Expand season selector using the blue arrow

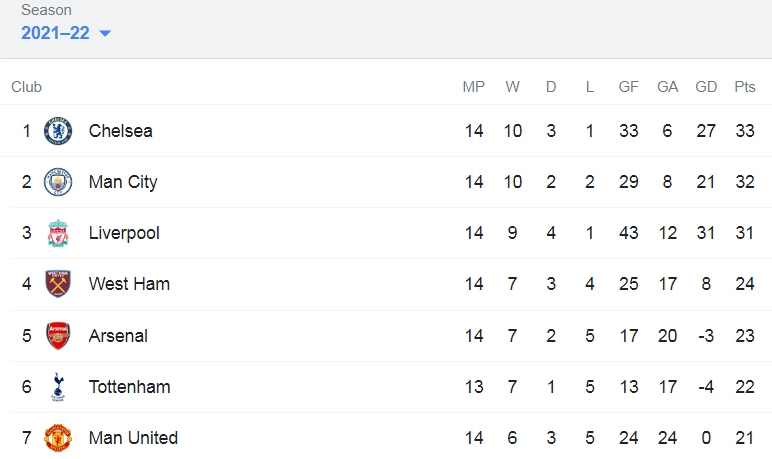[105, 33]
